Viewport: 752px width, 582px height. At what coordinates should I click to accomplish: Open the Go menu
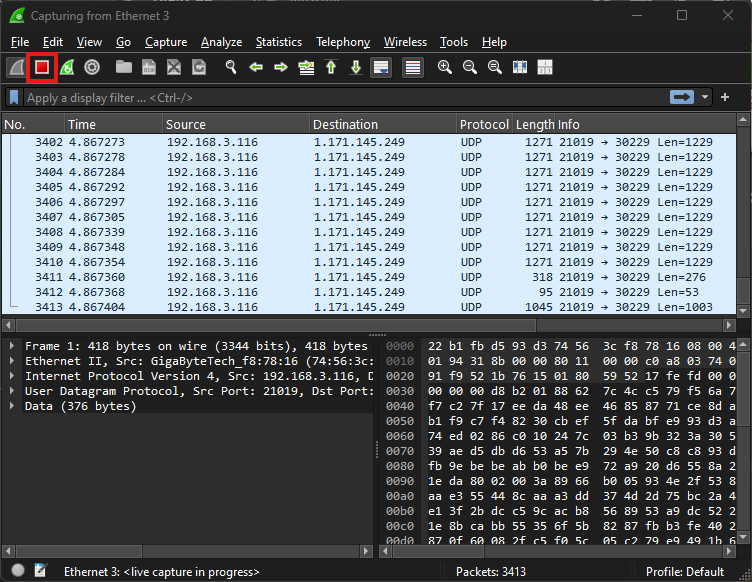pyautogui.click(x=123, y=42)
